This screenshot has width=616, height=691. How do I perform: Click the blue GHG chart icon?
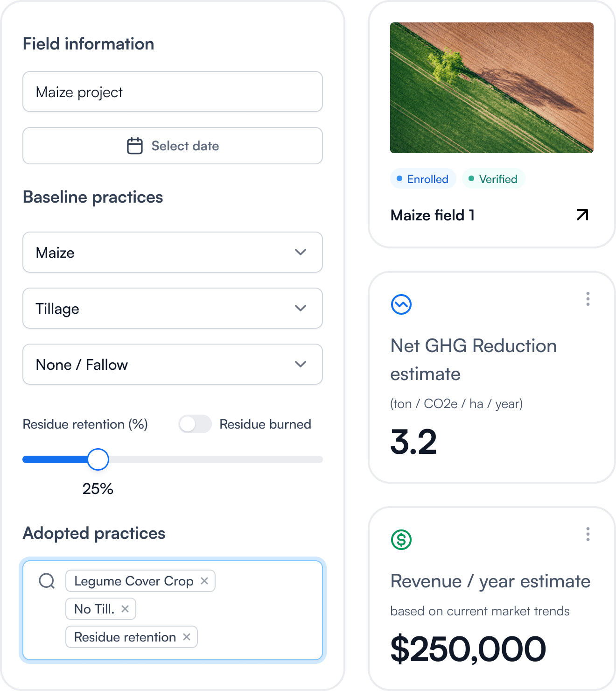click(401, 304)
